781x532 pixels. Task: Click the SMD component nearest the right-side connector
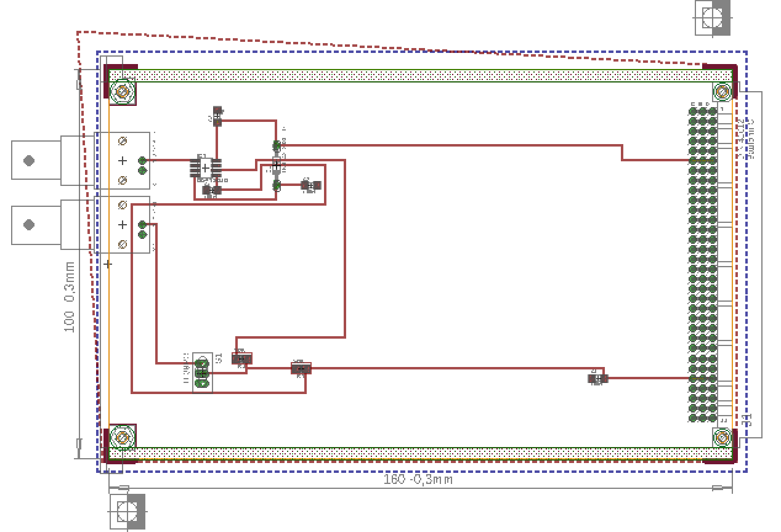[597, 378]
